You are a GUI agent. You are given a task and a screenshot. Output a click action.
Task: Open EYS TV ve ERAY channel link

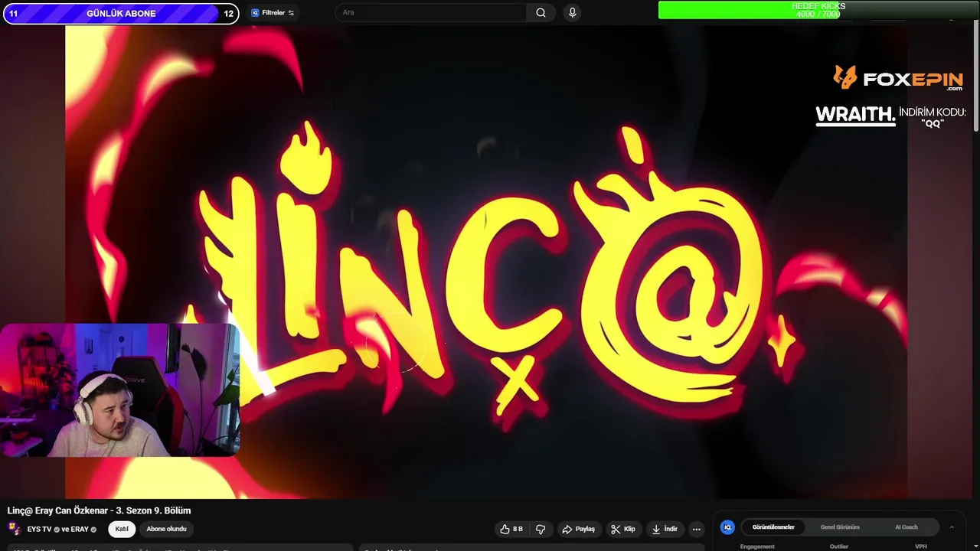pyautogui.click(x=61, y=529)
